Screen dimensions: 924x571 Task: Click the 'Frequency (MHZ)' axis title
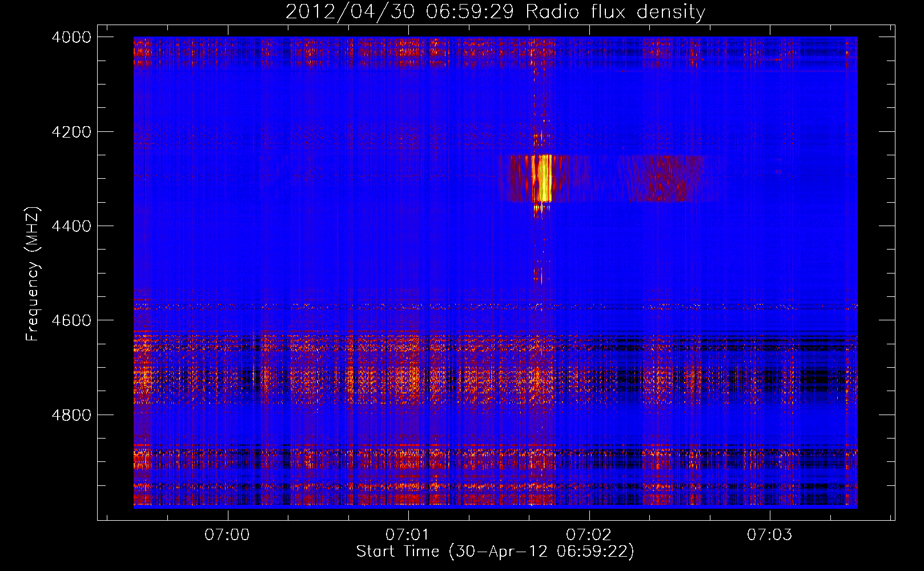click(33, 274)
